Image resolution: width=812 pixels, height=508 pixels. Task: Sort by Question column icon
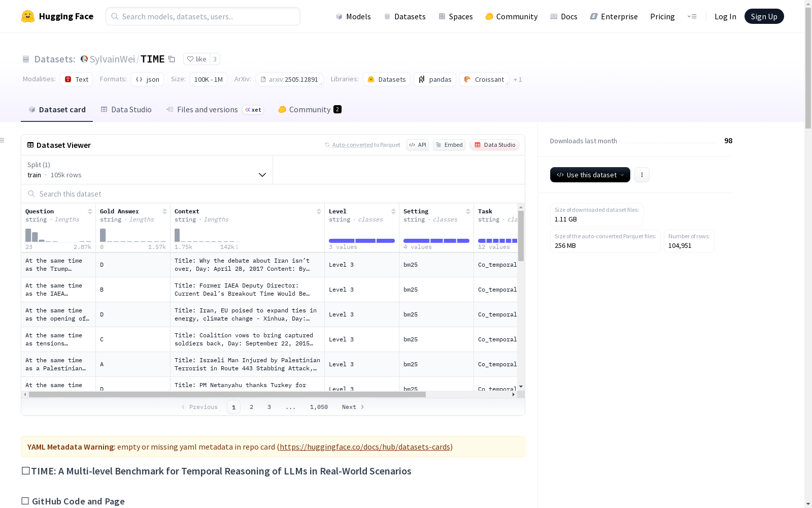point(90,211)
